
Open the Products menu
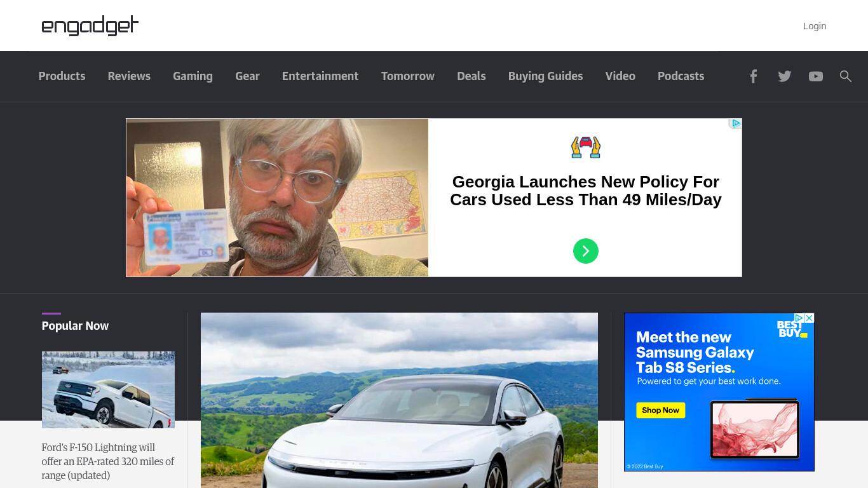tap(62, 76)
